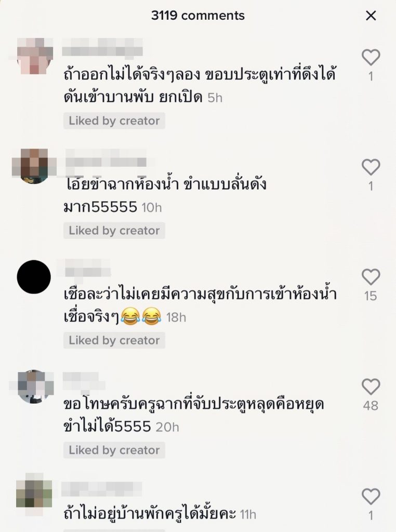The height and width of the screenshot is (532, 396).
Task: Open avatar of the 11h commenter
Action: click(34, 490)
